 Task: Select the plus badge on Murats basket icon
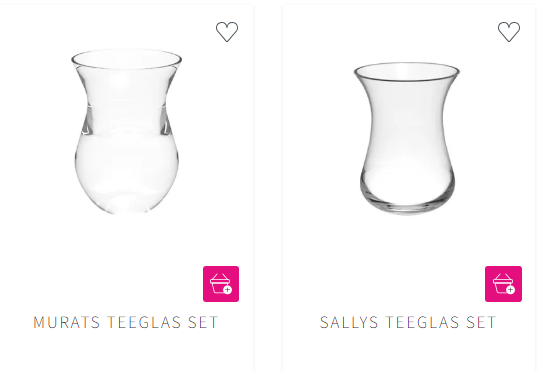(x=228, y=290)
